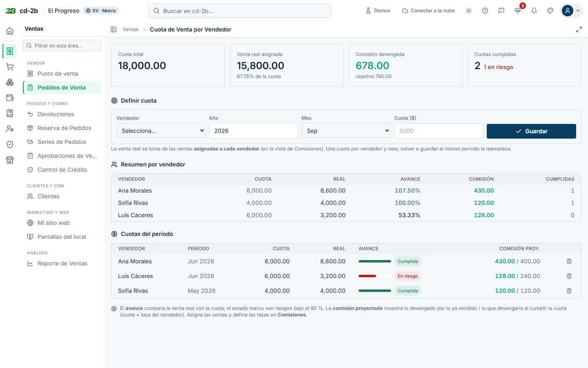Select Pedidos de Venta menu item
This screenshot has height=368, width=588.
(62, 88)
